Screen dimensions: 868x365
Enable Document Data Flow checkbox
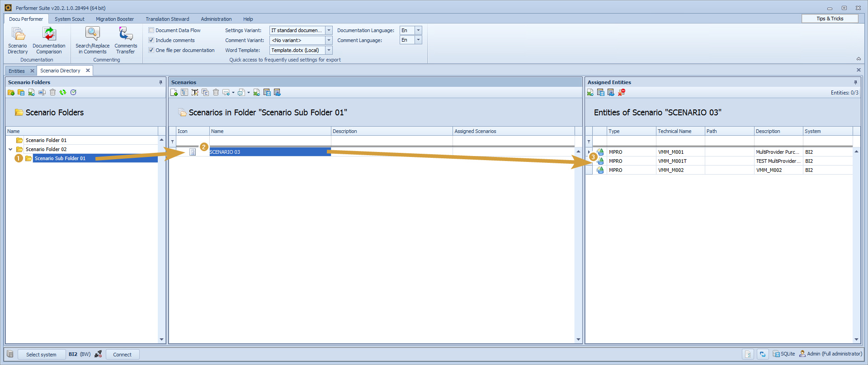[151, 30]
